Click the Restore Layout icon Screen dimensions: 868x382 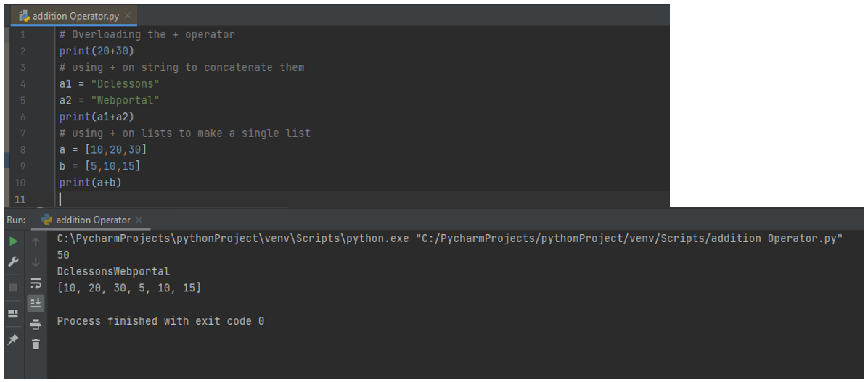[x=13, y=313]
